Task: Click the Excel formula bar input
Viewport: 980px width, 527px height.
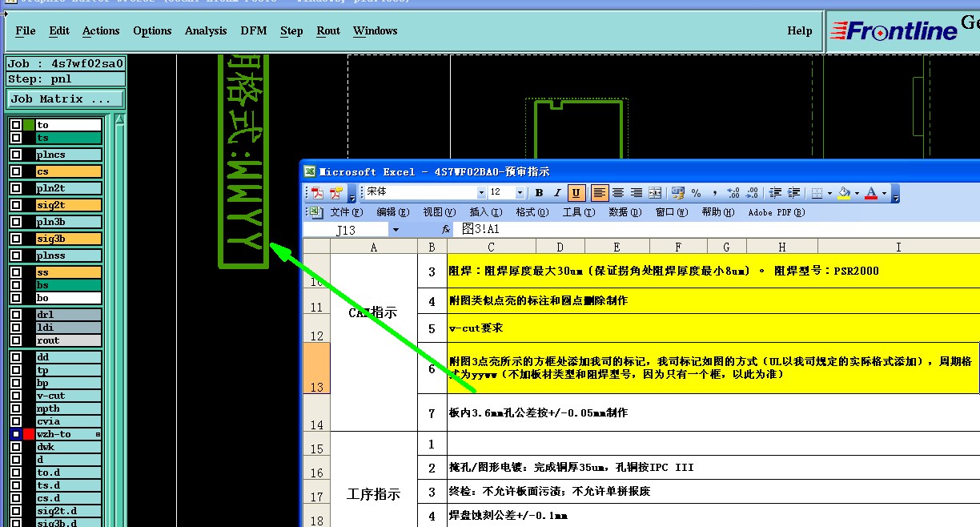Action: click(x=718, y=230)
